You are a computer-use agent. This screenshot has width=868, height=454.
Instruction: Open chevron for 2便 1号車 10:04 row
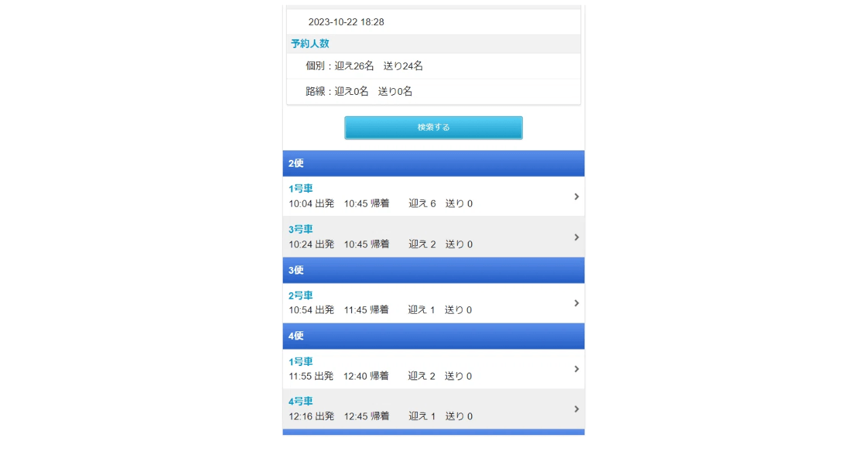(576, 197)
